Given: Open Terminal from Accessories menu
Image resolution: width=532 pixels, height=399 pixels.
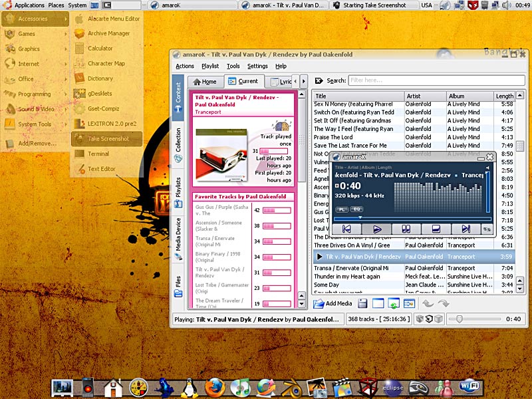Looking at the screenshot, I should click(106, 154).
